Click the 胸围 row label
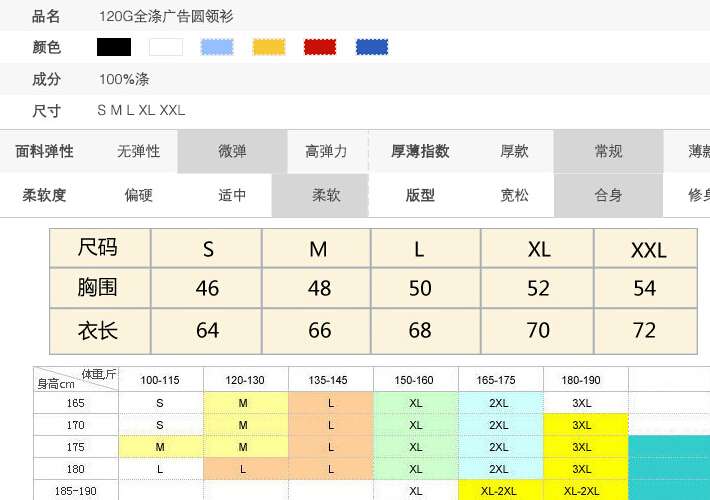710x500 pixels. pos(99,288)
